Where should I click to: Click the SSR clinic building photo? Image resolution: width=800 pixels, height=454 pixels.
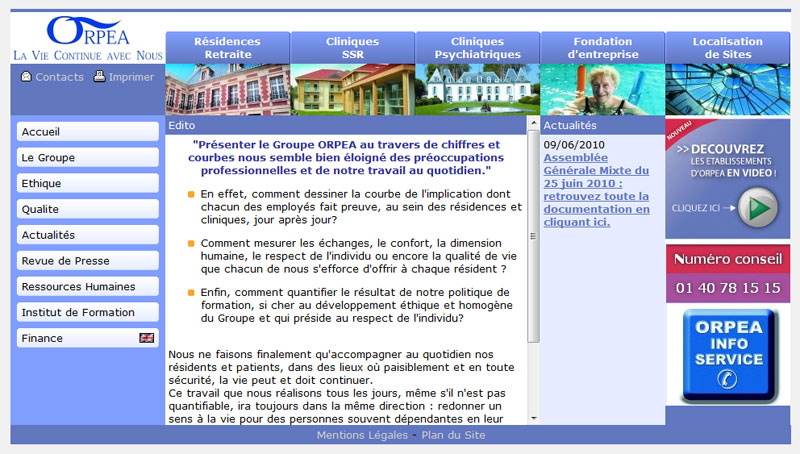pos(353,89)
